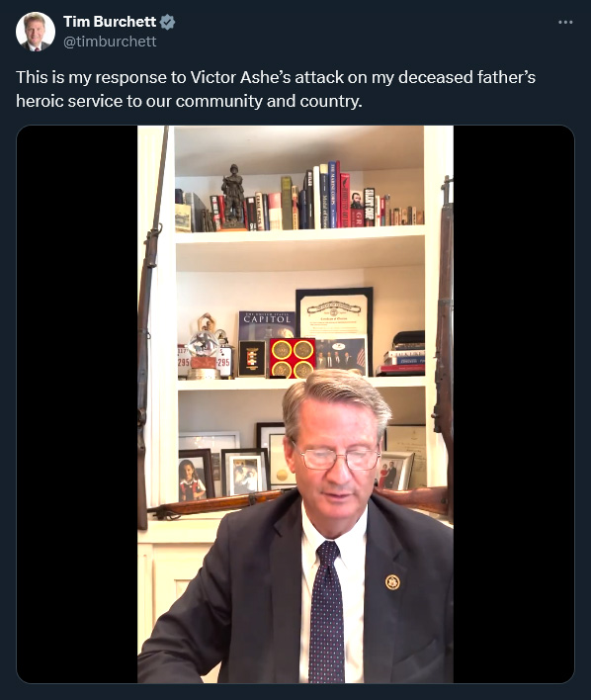
Task: Click the tweet text mentioning Victor Ashe
Action: 276,89
